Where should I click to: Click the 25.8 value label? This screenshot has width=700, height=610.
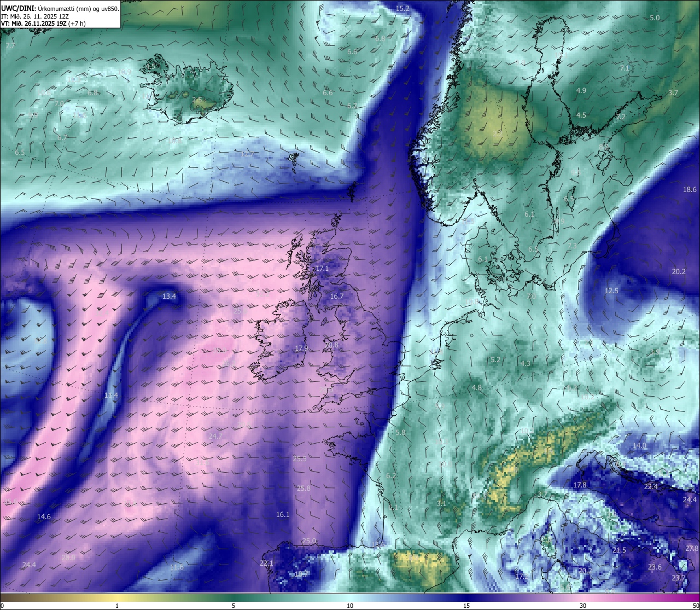(x=304, y=489)
